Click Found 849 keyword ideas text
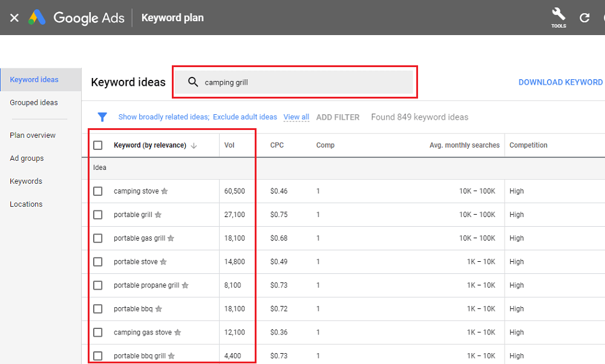This screenshot has width=605, height=364. [x=420, y=117]
